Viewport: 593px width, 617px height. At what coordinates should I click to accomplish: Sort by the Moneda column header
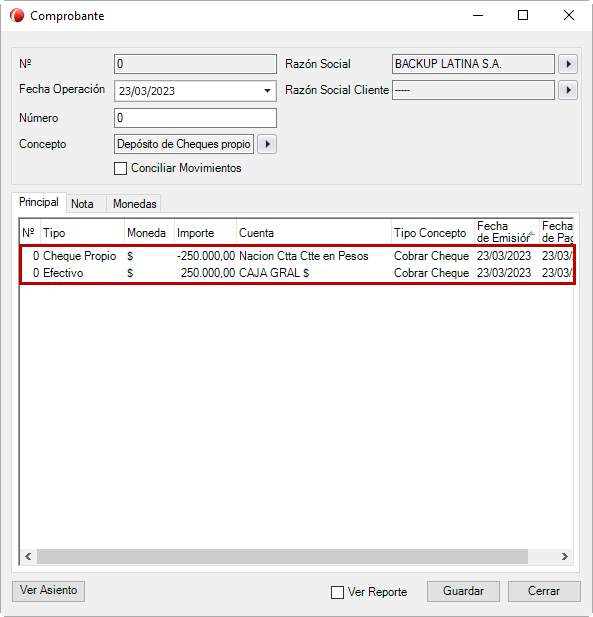tap(149, 233)
